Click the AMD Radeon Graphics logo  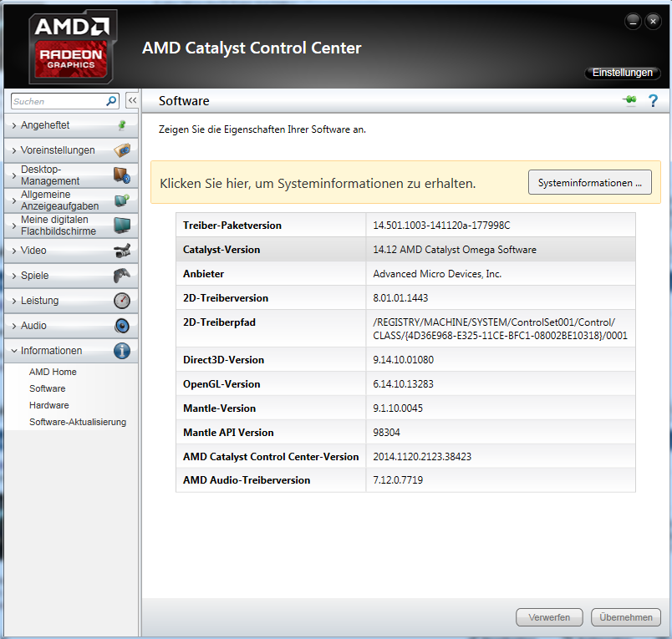(73, 47)
